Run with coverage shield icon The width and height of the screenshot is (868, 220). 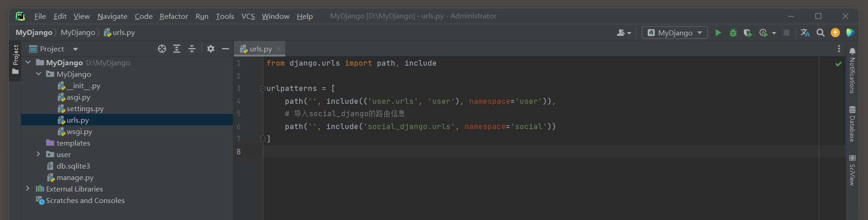pos(748,33)
